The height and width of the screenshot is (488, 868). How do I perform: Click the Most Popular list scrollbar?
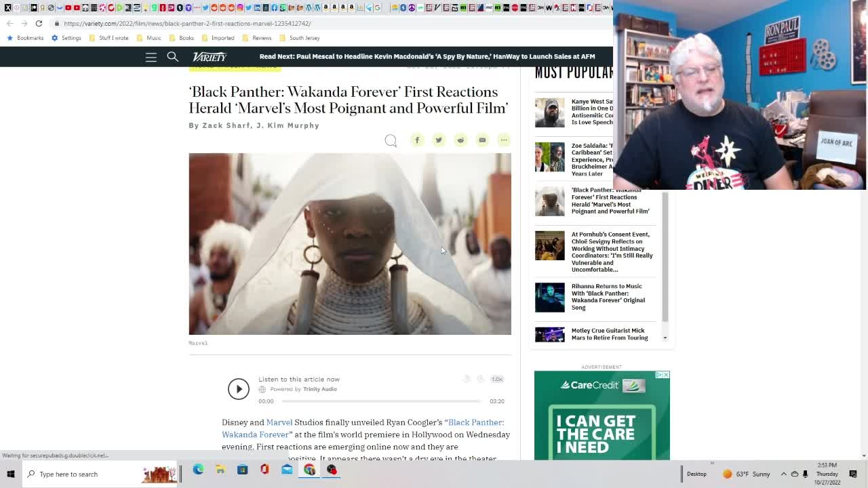665,258
